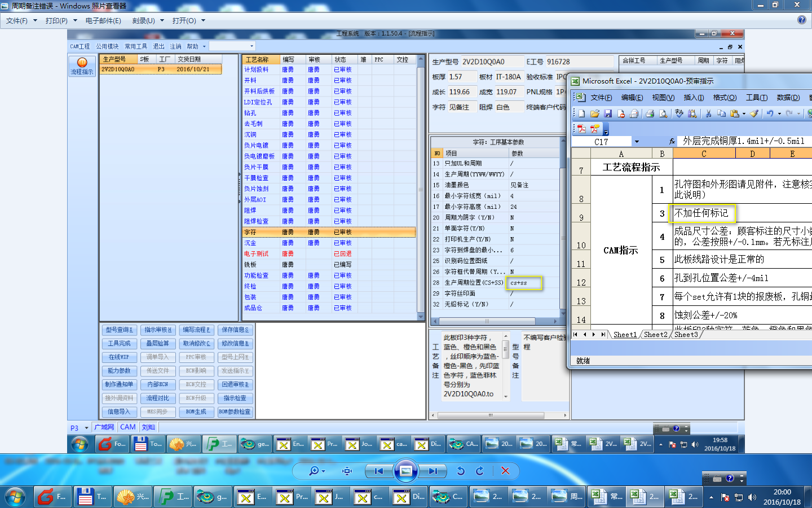Click the 叠层验算 button

point(157,343)
